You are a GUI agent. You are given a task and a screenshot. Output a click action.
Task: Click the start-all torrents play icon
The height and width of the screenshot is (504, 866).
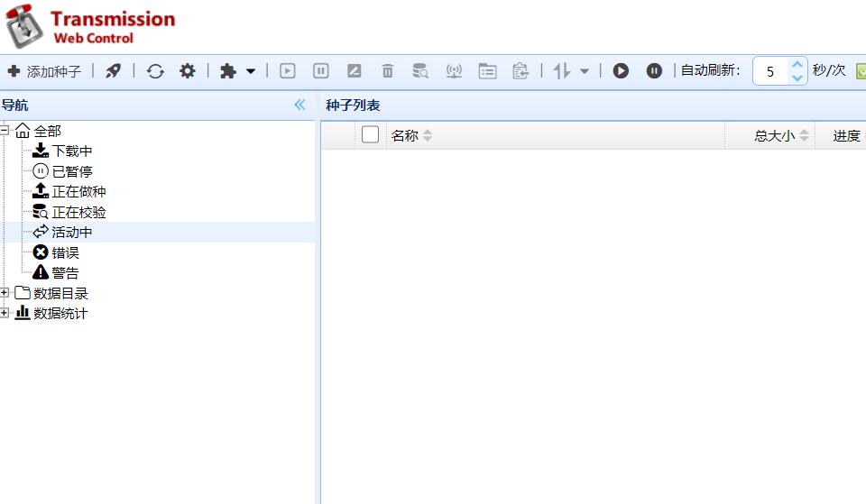click(x=621, y=71)
